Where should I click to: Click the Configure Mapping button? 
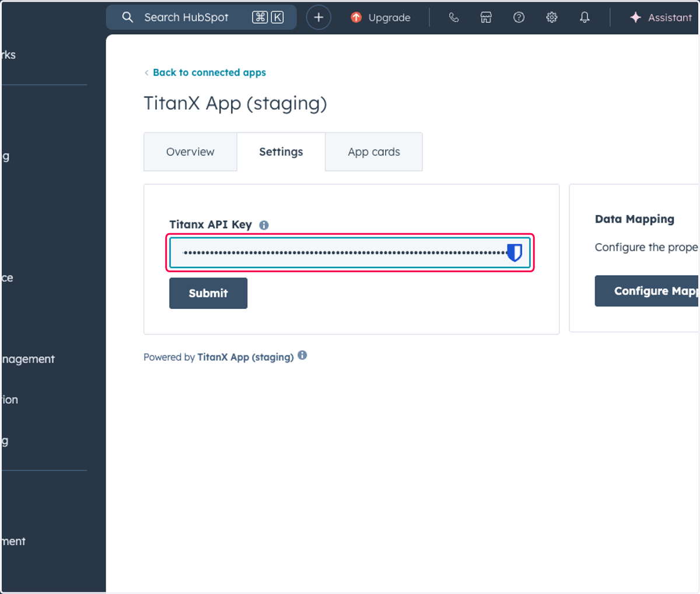coord(647,291)
